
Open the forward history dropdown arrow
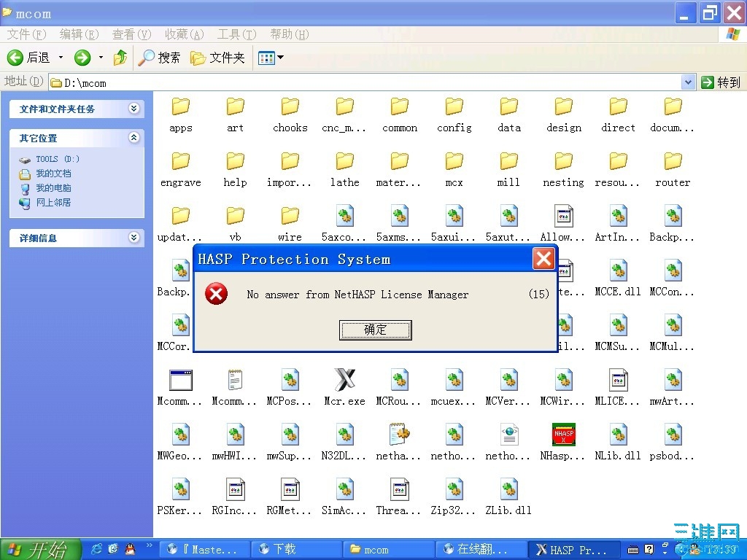tap(101, 58)
